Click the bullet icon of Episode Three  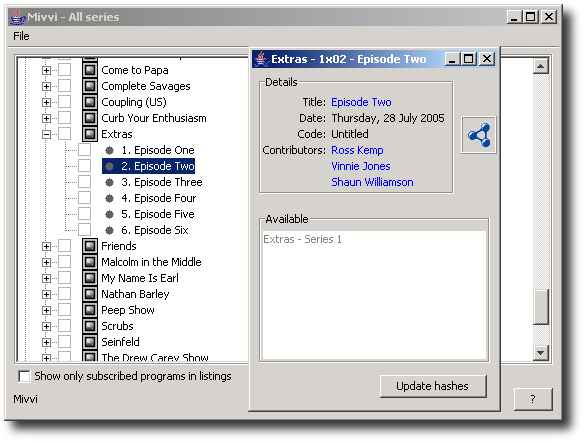pos(109,182)
